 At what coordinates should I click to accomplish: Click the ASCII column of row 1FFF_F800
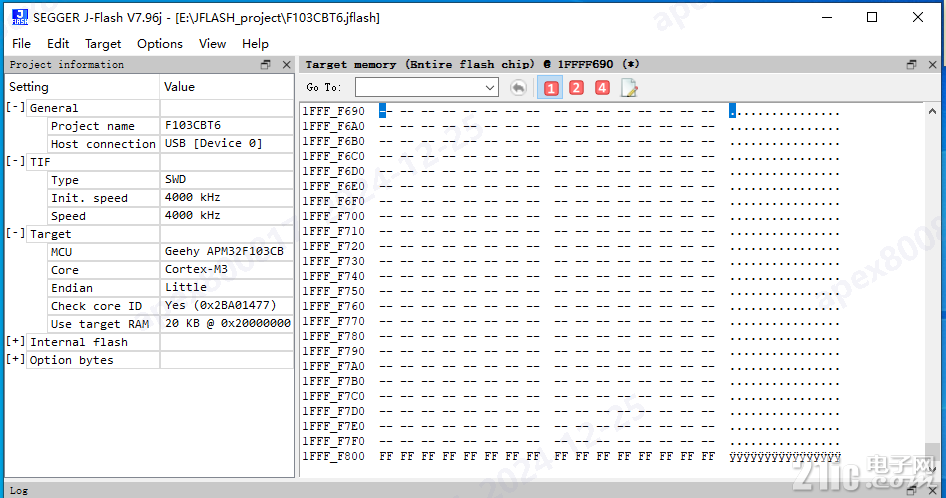point(784,456)
